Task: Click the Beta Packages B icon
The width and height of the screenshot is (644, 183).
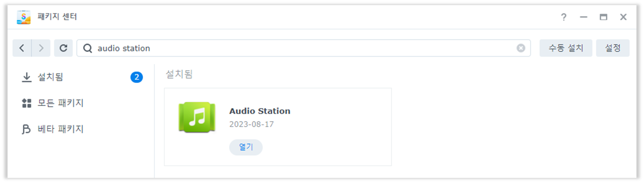Action: tap(26, 129)
